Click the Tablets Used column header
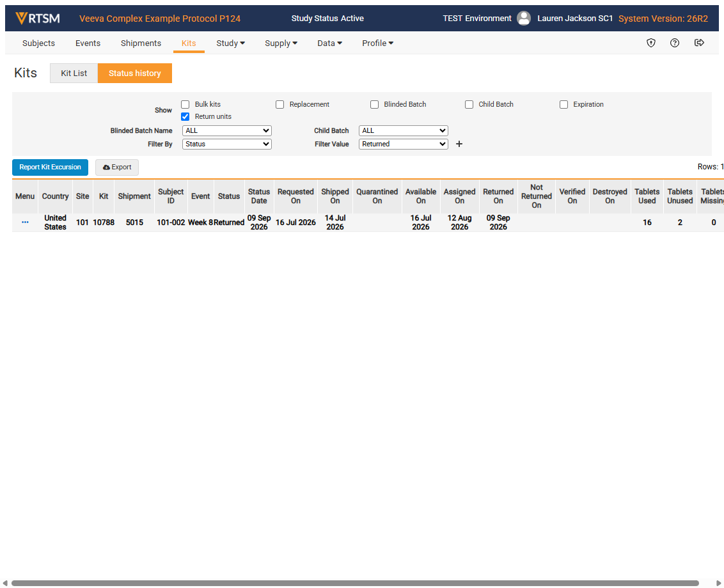Viewport: 724px width, 588px height. coord(647,196)
